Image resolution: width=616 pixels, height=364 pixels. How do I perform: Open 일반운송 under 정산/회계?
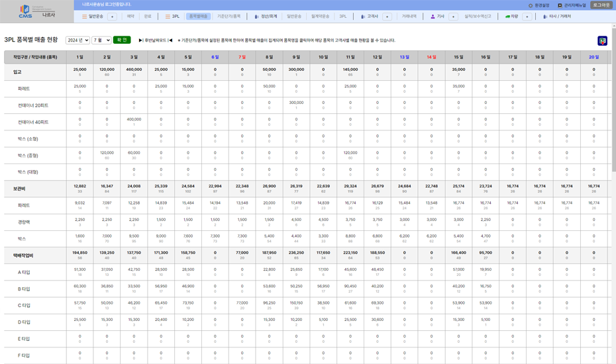294,17
